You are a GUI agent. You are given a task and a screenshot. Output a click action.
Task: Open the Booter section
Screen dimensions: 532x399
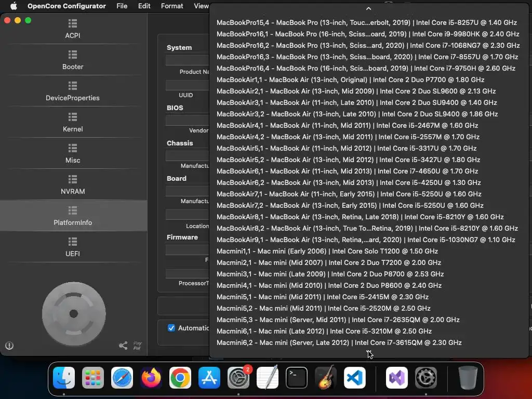point(73,60)
